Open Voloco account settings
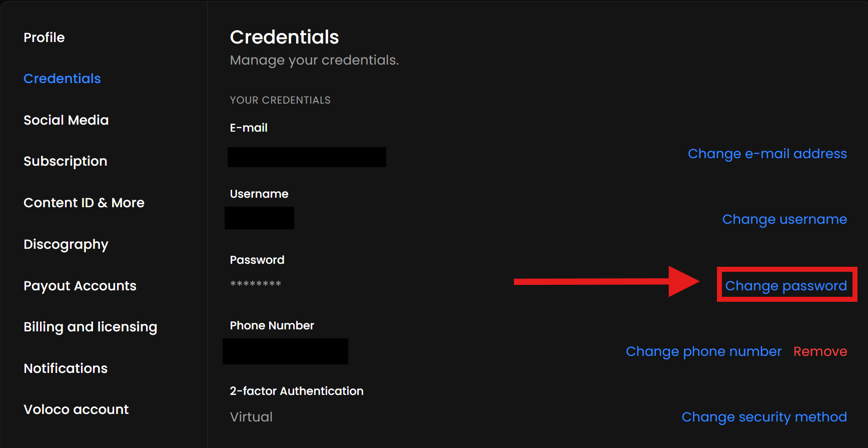This screenshot has width=868, height=448. pos(76,409)
